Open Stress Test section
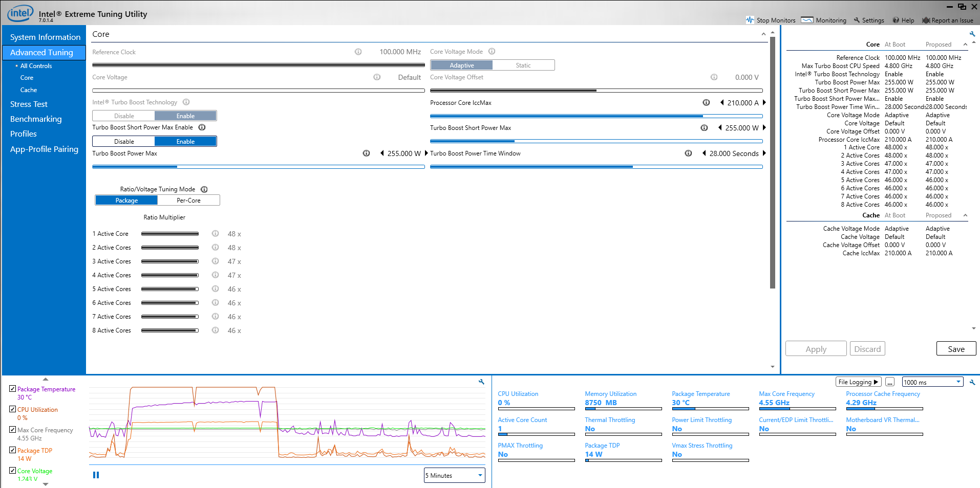The height and width of the screenshot is (488, 980). pyautogui.click(x=29, y=104)
